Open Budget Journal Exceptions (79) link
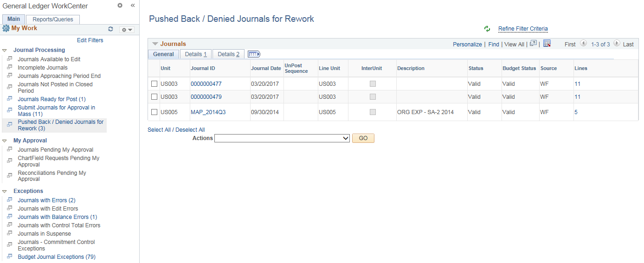644x263 pixels. pyautogui.click(x=57, y=257)
